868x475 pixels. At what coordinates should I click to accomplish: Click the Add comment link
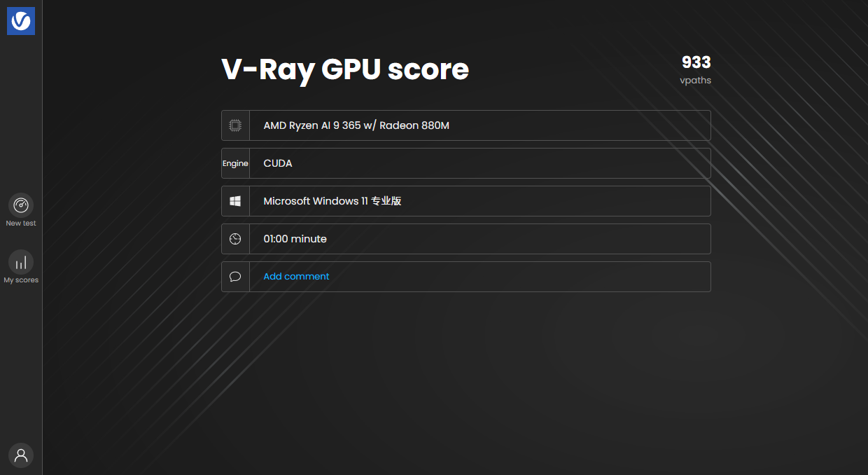(x=296, y=277)
